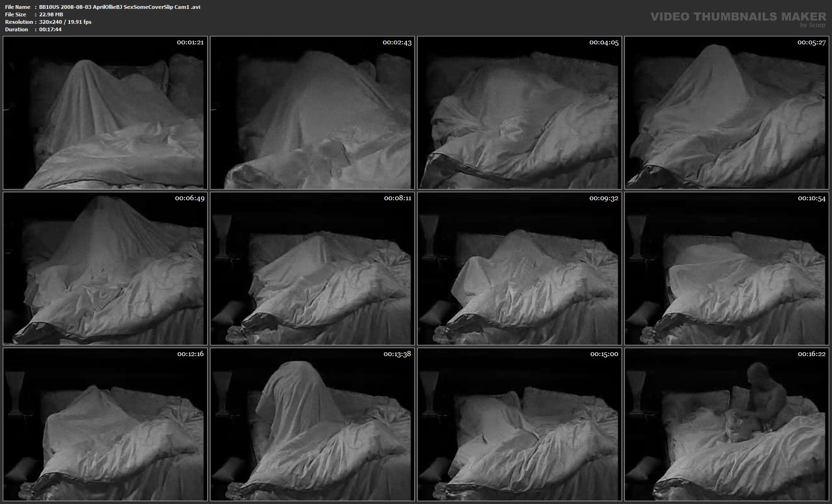Viewport: 832px width, 504px height.
Task: Click the "Resolution" header label
Action: pyautogui.click(x=19, y=22)
